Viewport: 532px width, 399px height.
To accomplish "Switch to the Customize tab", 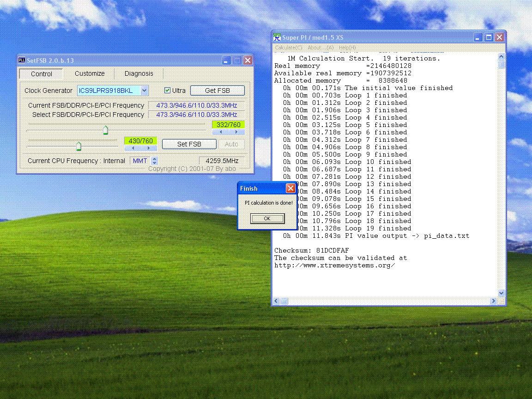I will click(x=90, y=73).
